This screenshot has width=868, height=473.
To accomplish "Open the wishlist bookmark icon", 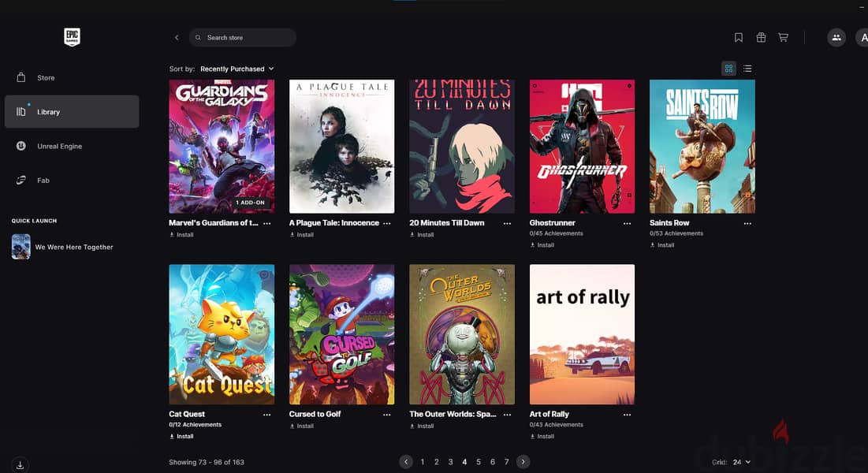I will tap(739, 38).
